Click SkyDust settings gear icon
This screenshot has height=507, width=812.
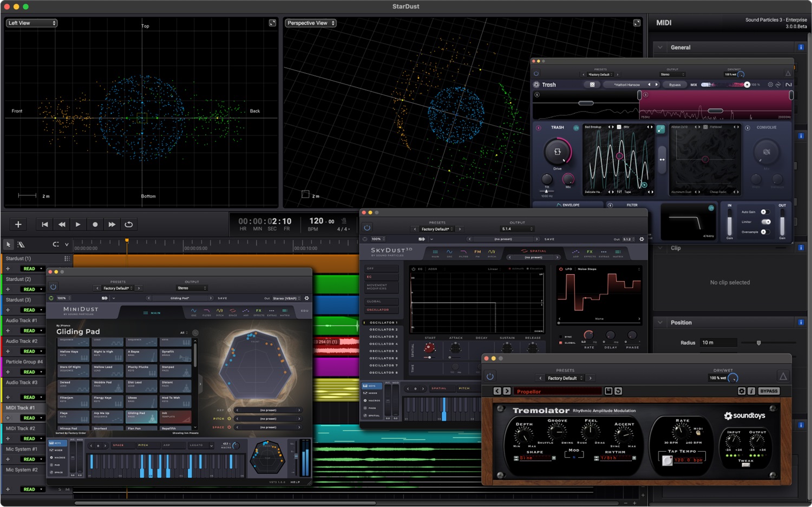(642, 239)
